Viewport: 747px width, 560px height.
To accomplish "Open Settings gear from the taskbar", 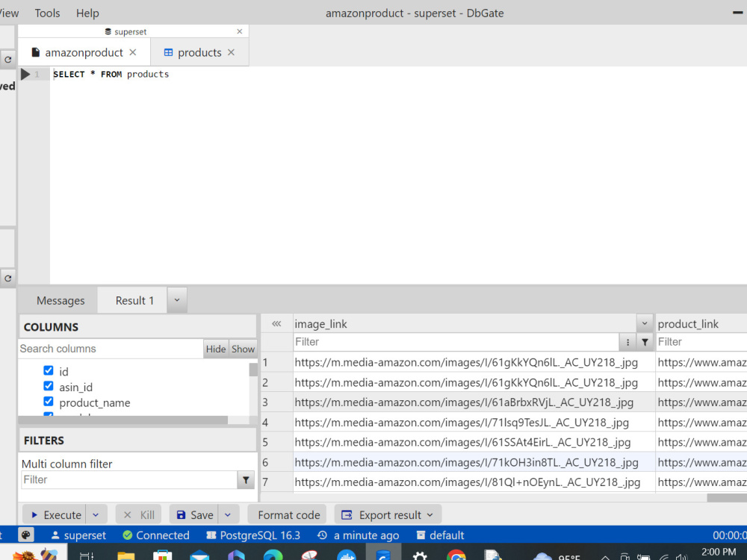I will click(419, 556).
